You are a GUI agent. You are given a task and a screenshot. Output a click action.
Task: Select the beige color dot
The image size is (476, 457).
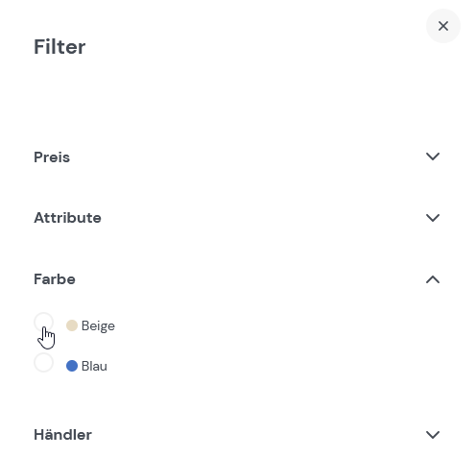[x=72, y=325]
